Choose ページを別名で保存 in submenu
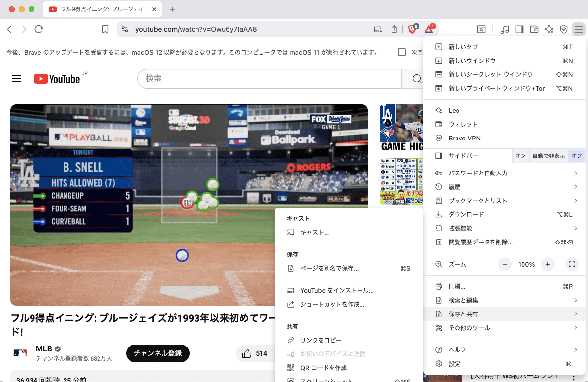 (x=349, y=268)
